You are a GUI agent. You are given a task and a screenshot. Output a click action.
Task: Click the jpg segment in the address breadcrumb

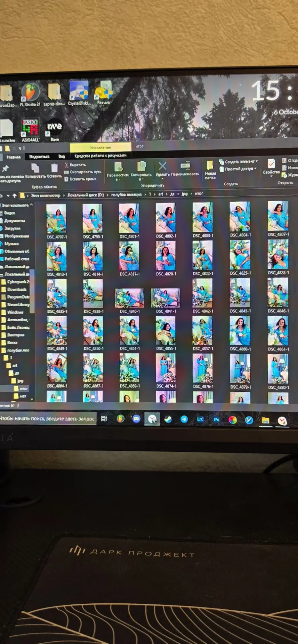pos(184,194)
